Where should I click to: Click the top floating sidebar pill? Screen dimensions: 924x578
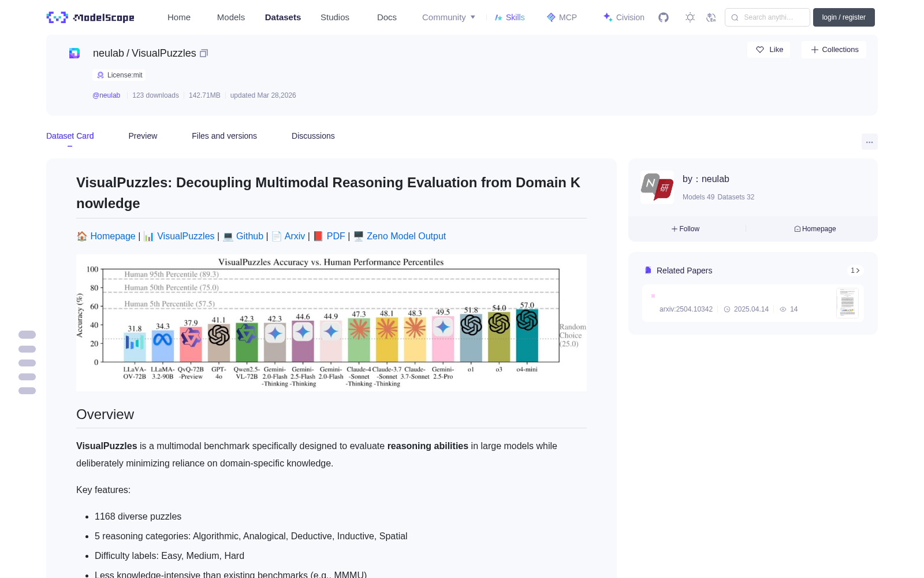tap(27, 335)
